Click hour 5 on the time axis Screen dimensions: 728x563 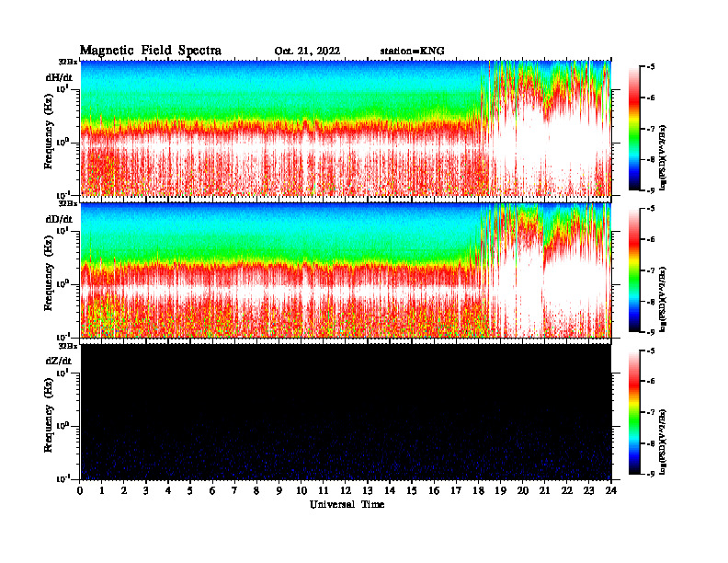point(190,490)
